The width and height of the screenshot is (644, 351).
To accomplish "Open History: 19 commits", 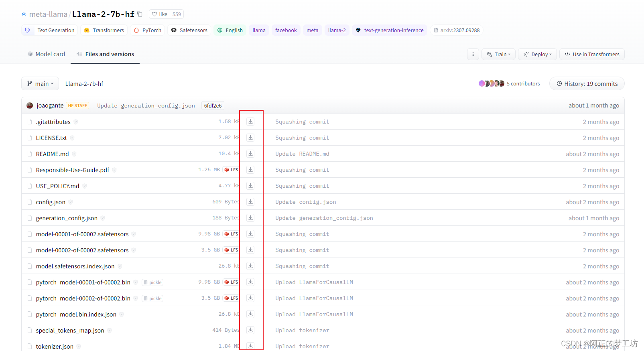I will coord(587,83).
